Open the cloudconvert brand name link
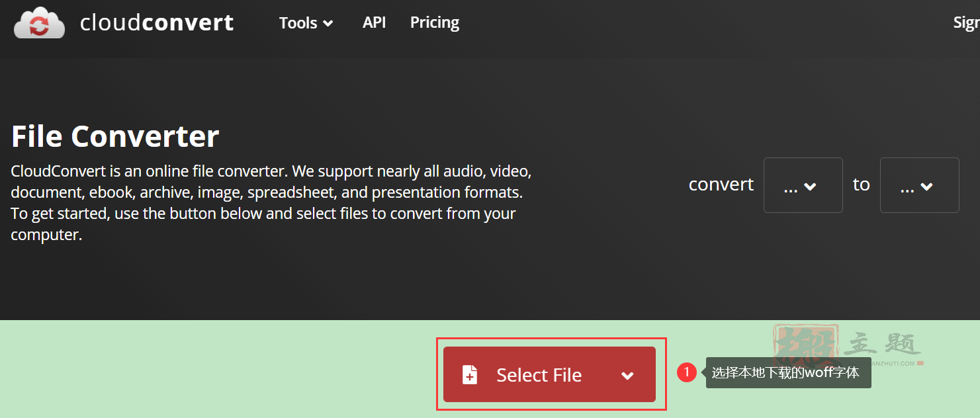The image size is (980, 418). click(157, 22)
